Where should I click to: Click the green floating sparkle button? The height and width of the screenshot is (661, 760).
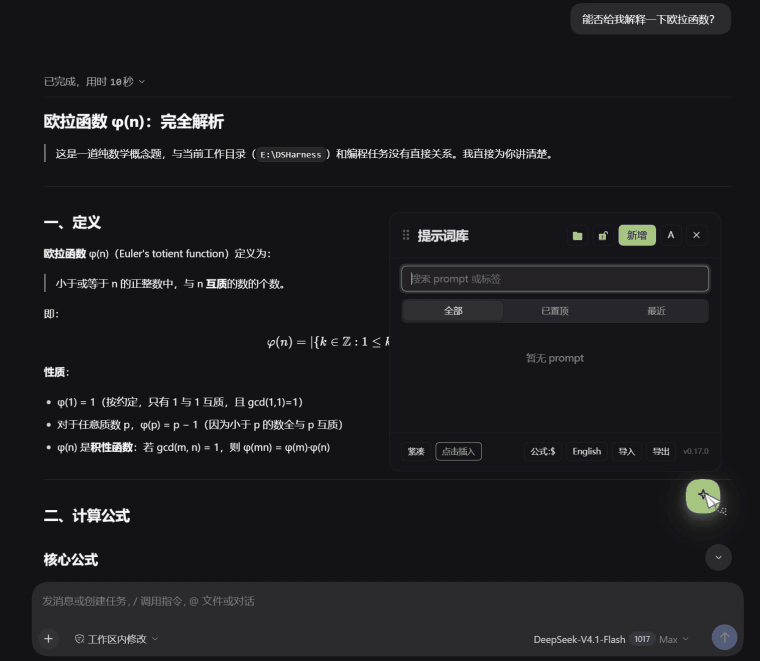tap(703, 496)
